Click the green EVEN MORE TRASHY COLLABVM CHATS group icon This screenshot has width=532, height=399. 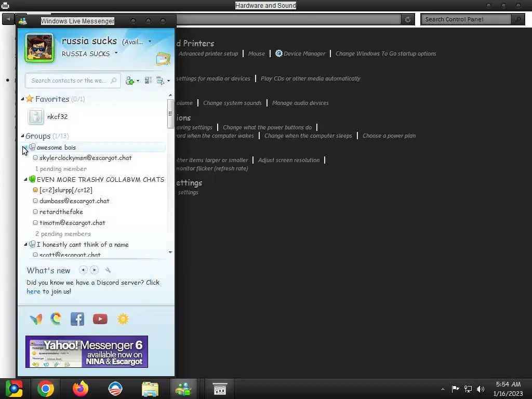(32, 179)
